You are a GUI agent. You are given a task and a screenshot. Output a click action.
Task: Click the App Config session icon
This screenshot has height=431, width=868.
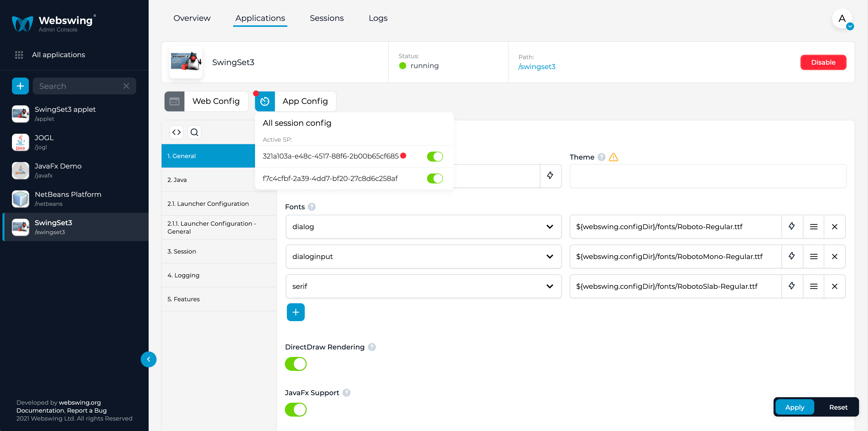[265, 101]
